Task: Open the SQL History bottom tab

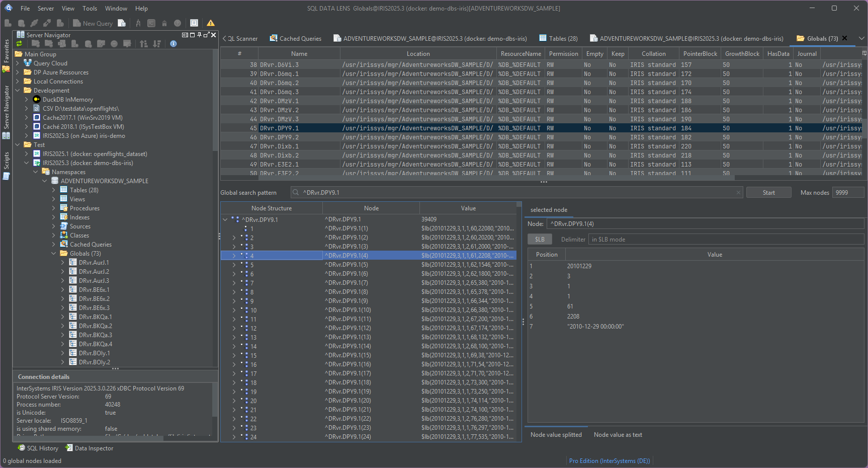Action: coord(38,448)
